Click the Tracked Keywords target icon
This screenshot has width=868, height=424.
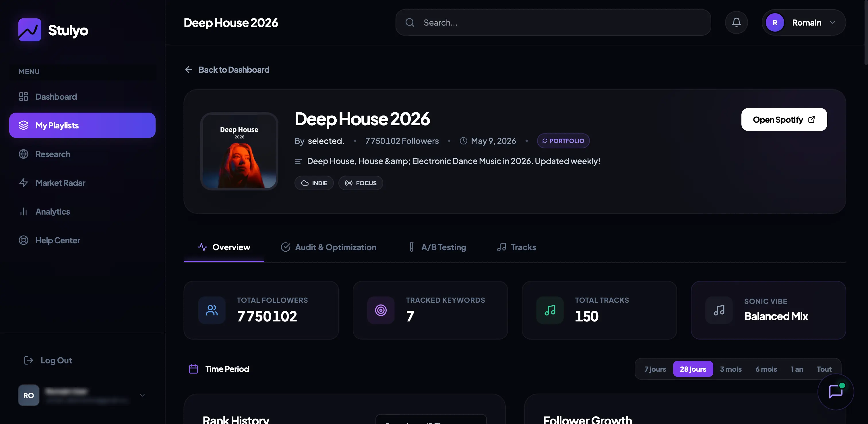[x=381, y=310]
